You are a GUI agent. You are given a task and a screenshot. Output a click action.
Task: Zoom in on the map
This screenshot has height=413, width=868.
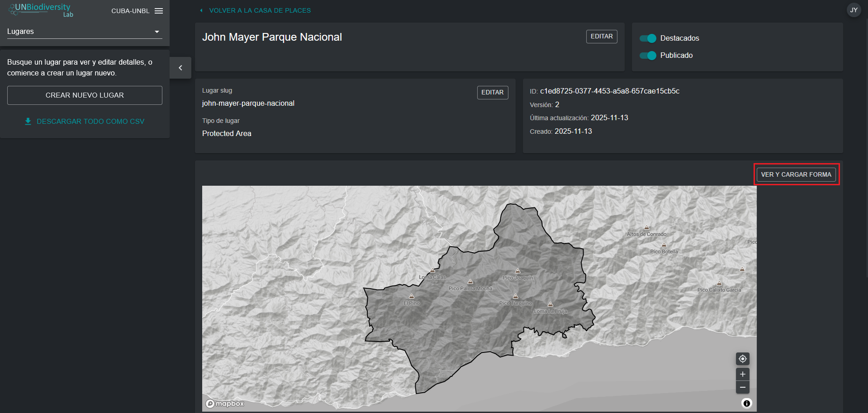click(x=742, y=374)
